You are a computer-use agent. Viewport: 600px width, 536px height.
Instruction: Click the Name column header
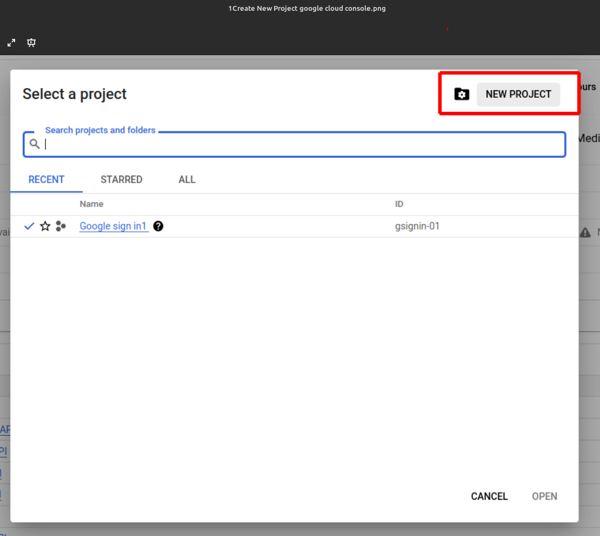[x=91, y=204]
